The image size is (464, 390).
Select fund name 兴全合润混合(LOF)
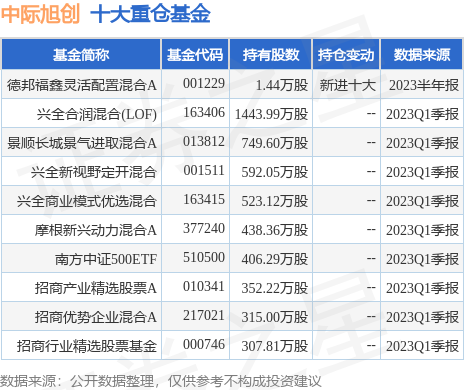pyautogui.click(x=97, y=114)
